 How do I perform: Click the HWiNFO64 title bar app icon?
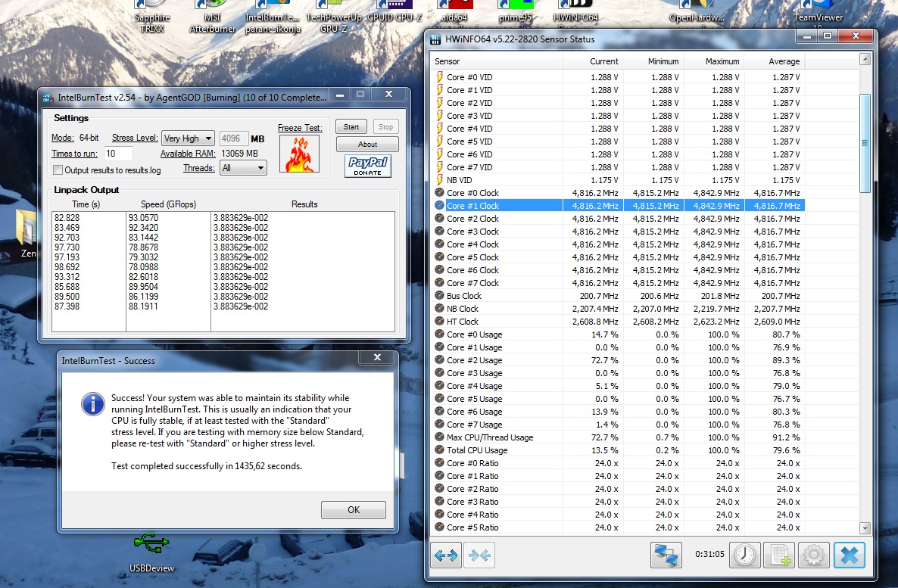coord(435,39)
